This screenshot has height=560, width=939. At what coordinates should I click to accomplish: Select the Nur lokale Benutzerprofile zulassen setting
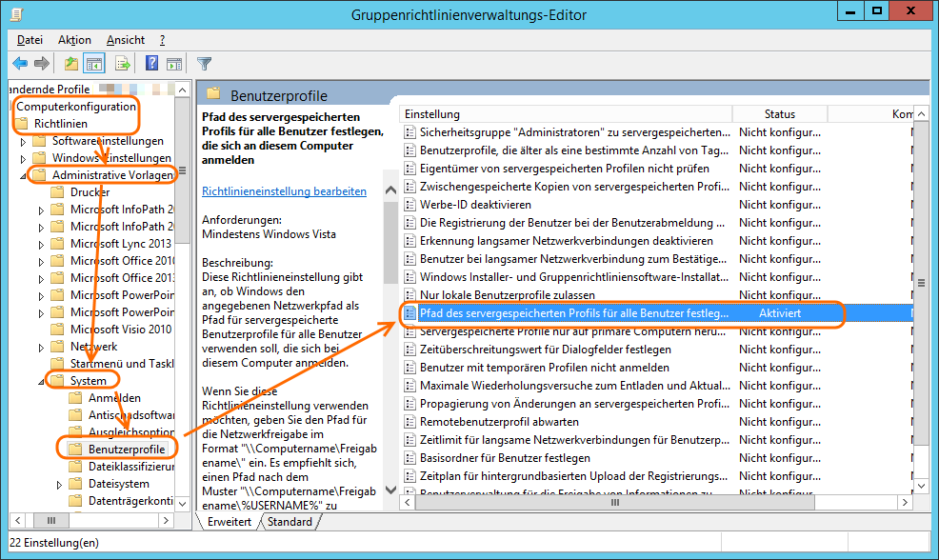(507, 295)
